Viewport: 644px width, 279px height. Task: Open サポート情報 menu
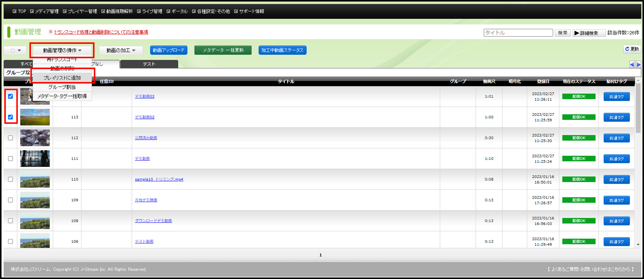point(249,11)
